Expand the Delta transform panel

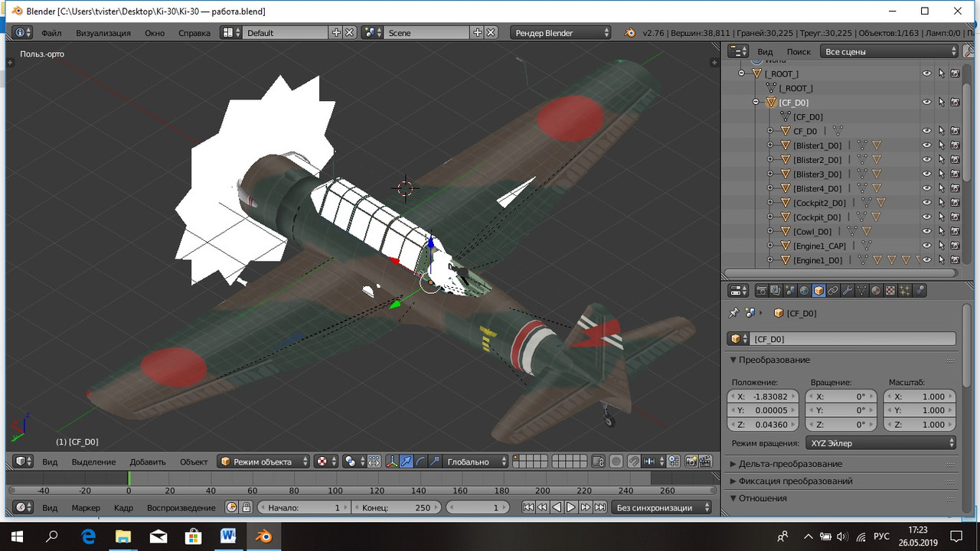pyautogui.click(x=790, y=464)
